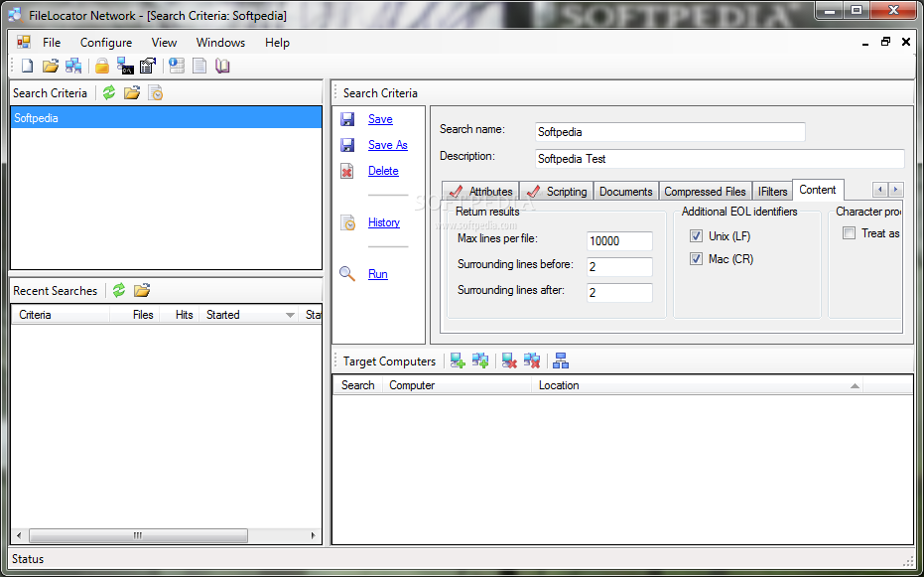Screen dimensions: 924x577
Task: Click the add multiple computers icon in Target Computers
Action: [x=480, y=361]
